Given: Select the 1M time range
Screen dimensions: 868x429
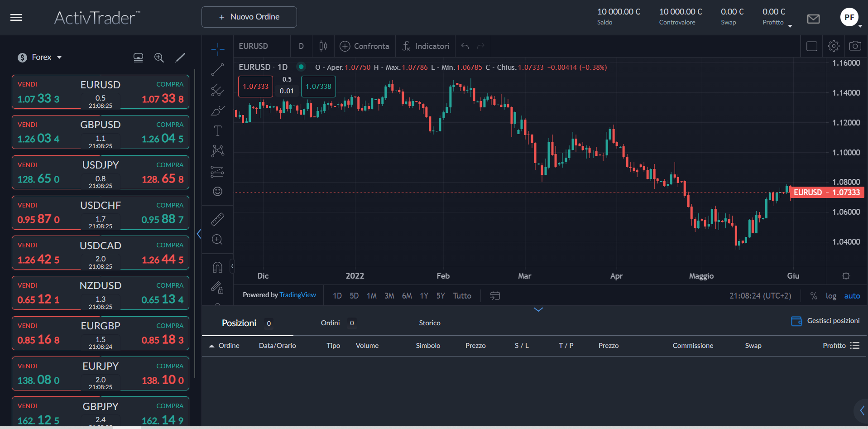Looking at the screenshot, I should (x=372, y=296).
